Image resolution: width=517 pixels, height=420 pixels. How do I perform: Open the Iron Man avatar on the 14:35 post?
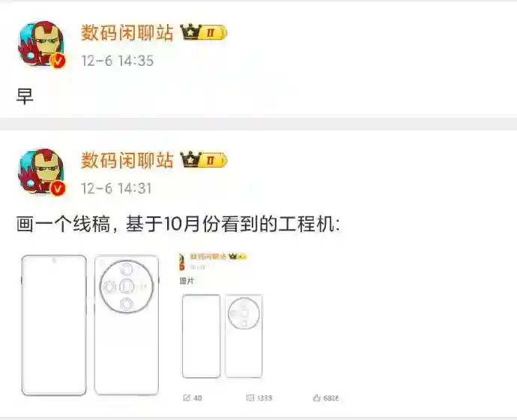42,44
